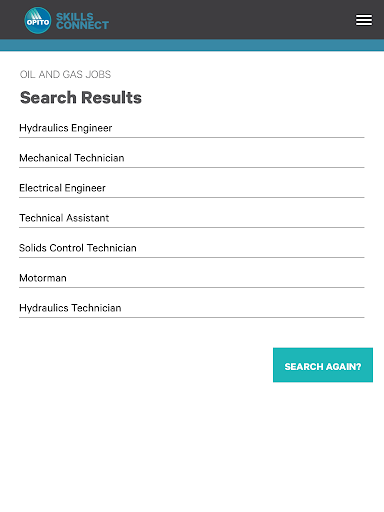
Task: Click the OPITO circular logo
Action: tap(38, 20)
